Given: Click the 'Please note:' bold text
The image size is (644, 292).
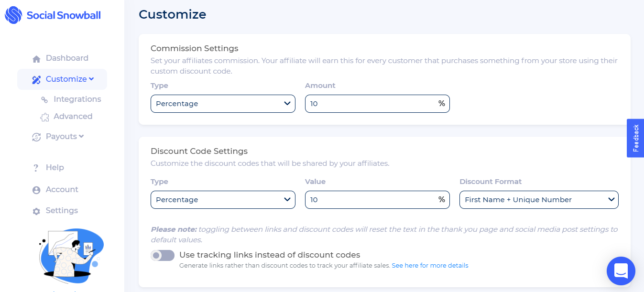Looking at the screenshot, I should 174,229.
